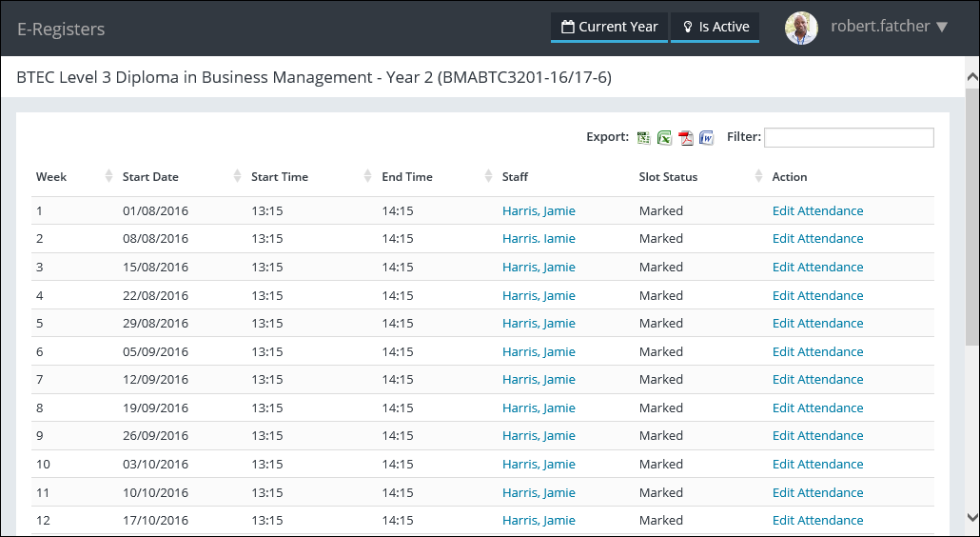
Task: Click the Staff column header
Action: pyautogui.click(x=515, y=177)
